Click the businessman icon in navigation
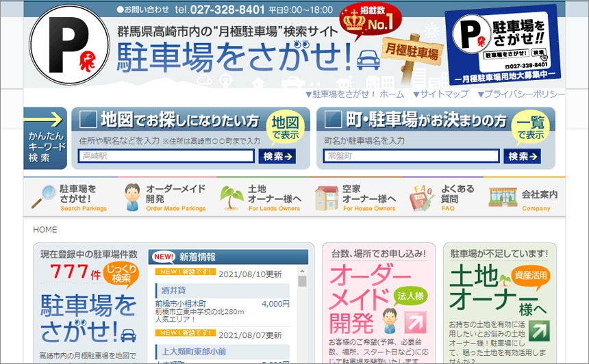Viewport: 589px width, 364px height. pos(132,197)
